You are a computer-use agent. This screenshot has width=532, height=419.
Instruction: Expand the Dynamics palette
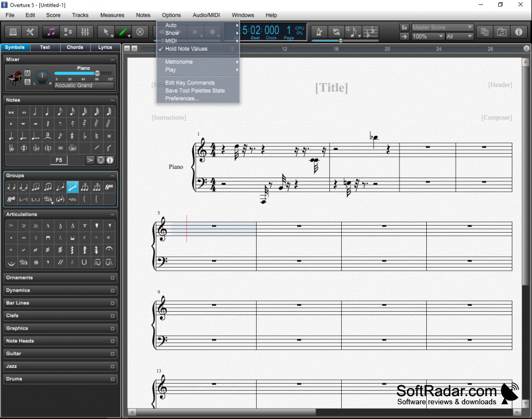coord(112,290)
